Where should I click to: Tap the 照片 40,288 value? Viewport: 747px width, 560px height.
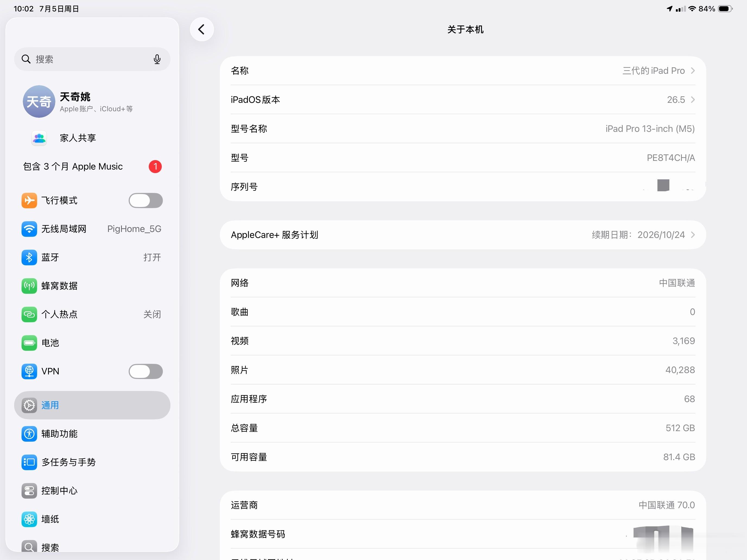680,370
